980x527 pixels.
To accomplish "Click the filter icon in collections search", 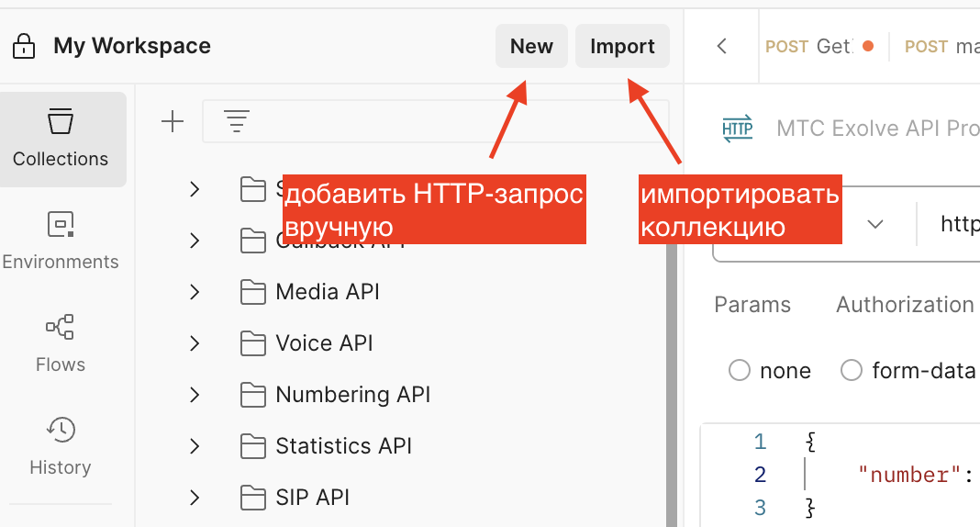I will coord(237,121).
